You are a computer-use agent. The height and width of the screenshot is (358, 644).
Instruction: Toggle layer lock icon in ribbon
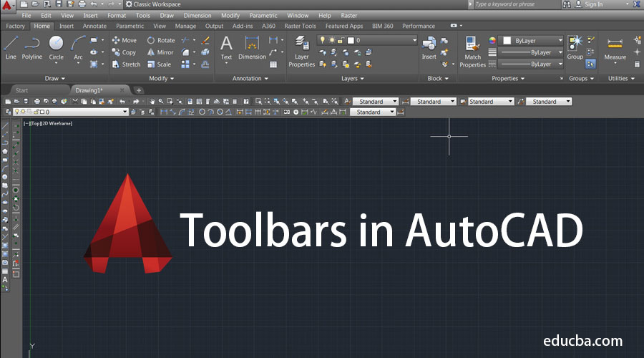point(341,40)
